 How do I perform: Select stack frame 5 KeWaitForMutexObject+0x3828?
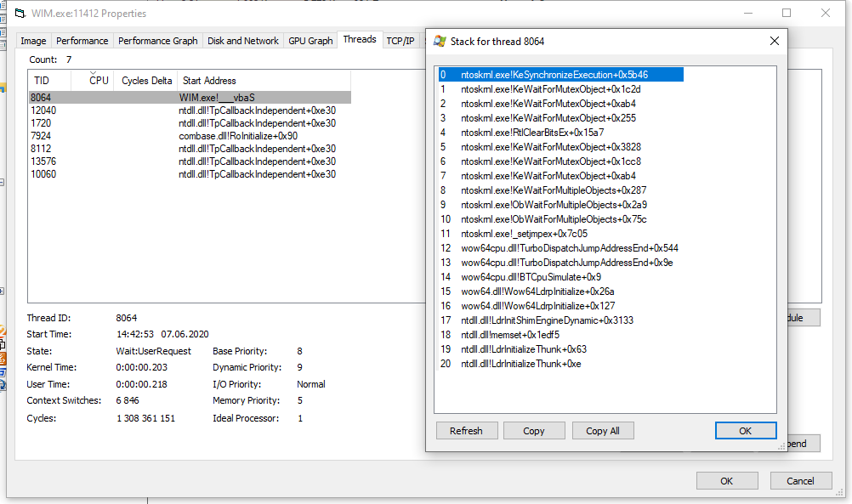tap(560, 147)
